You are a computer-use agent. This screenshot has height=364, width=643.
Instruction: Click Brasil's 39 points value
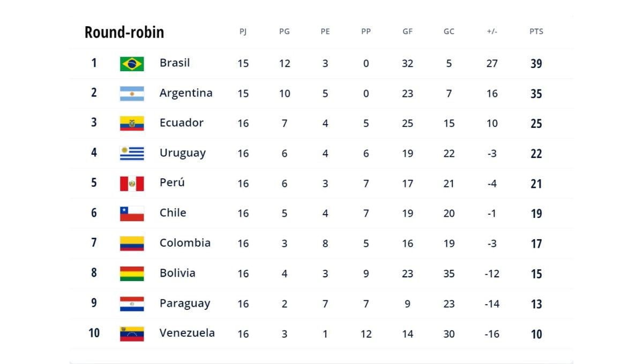(x=536, y=64)
